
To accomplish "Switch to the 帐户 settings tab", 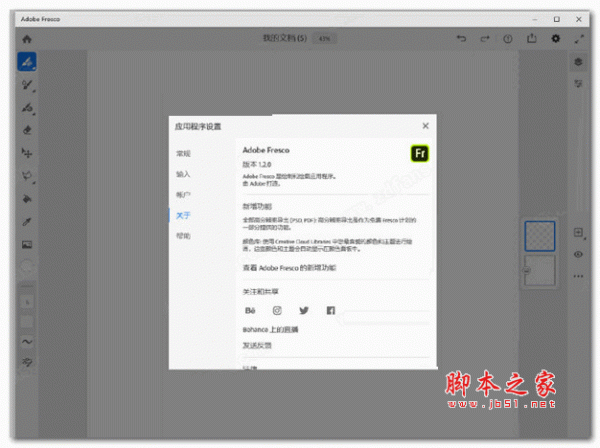I will (x=183, y=195).
